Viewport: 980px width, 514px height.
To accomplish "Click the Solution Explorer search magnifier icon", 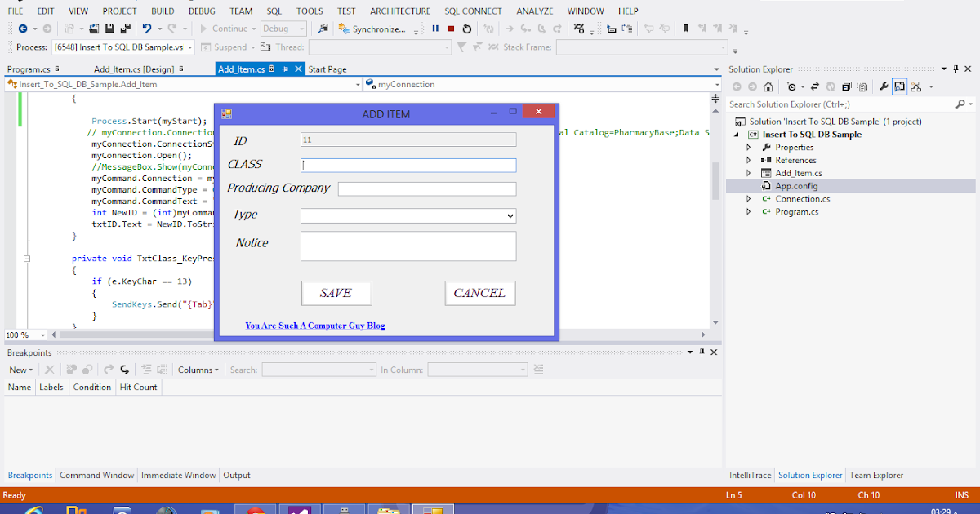I will point(960,104).
